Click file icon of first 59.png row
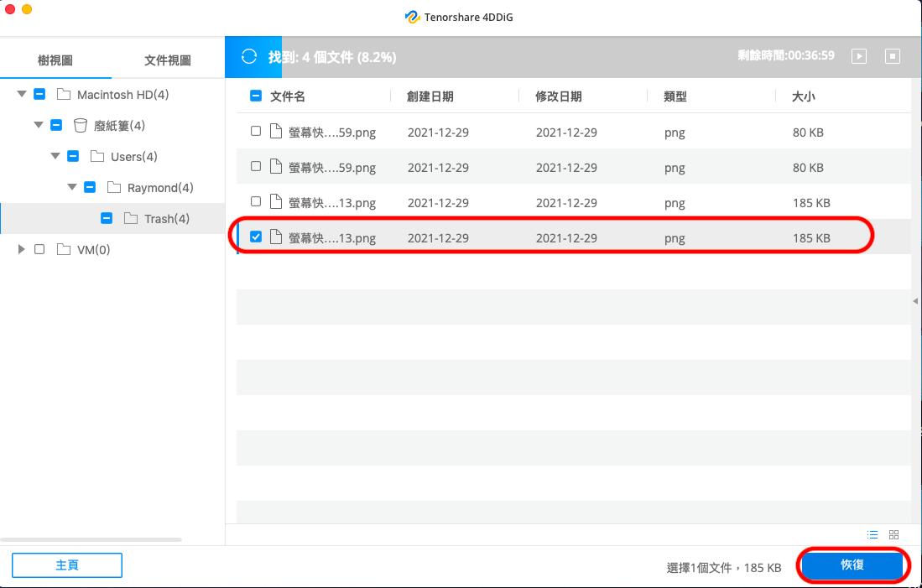922x588 pixels. tap(276, 131)
